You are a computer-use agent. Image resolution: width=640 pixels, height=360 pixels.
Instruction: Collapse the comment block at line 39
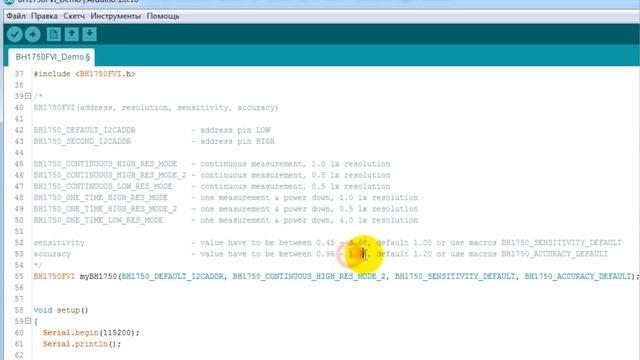[28, 96]
